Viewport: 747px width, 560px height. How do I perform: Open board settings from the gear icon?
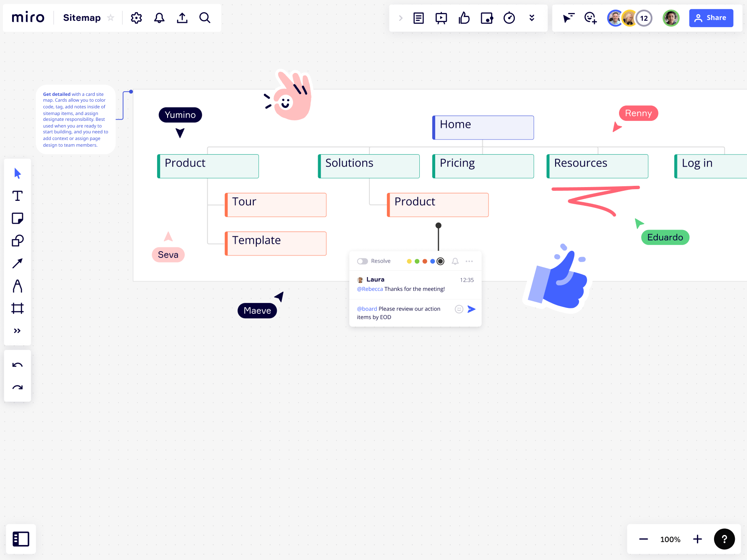point(136,18)
